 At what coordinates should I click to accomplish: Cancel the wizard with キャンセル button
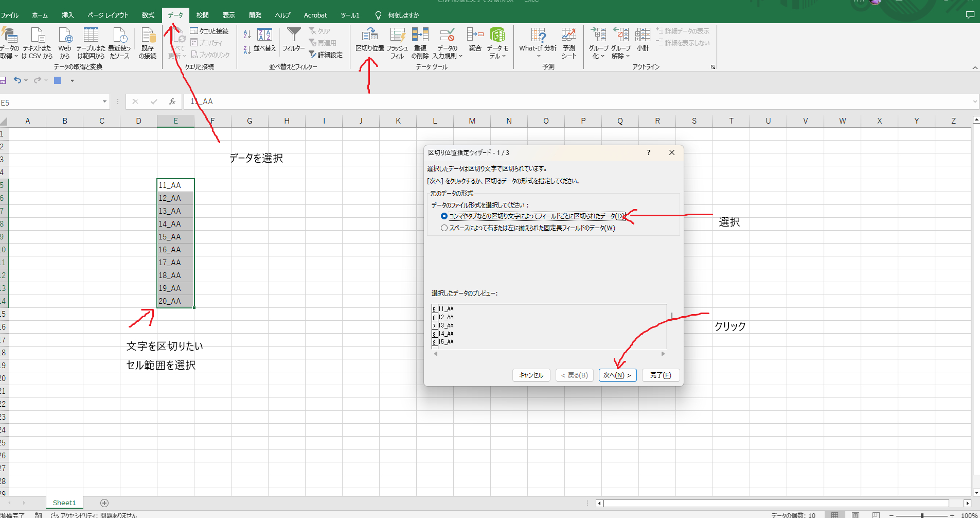pyautogui.click(x=531, y=375)
